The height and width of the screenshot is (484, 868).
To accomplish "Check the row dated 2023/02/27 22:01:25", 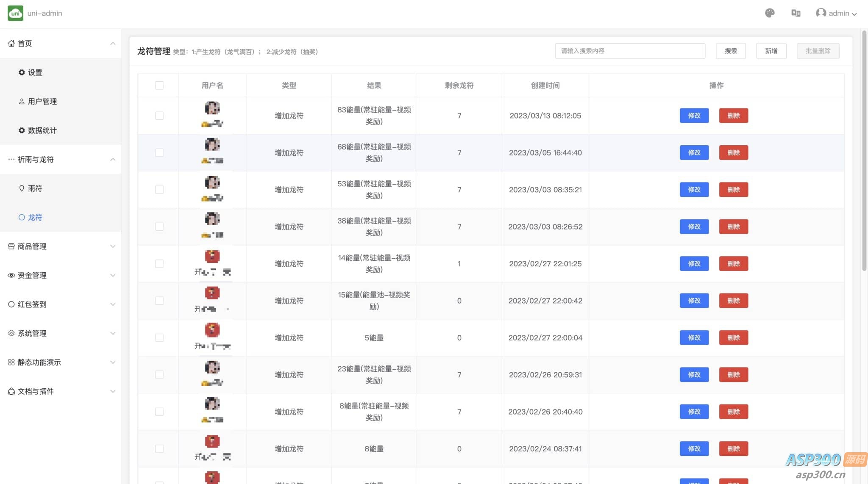I will (x=159, y=264).
